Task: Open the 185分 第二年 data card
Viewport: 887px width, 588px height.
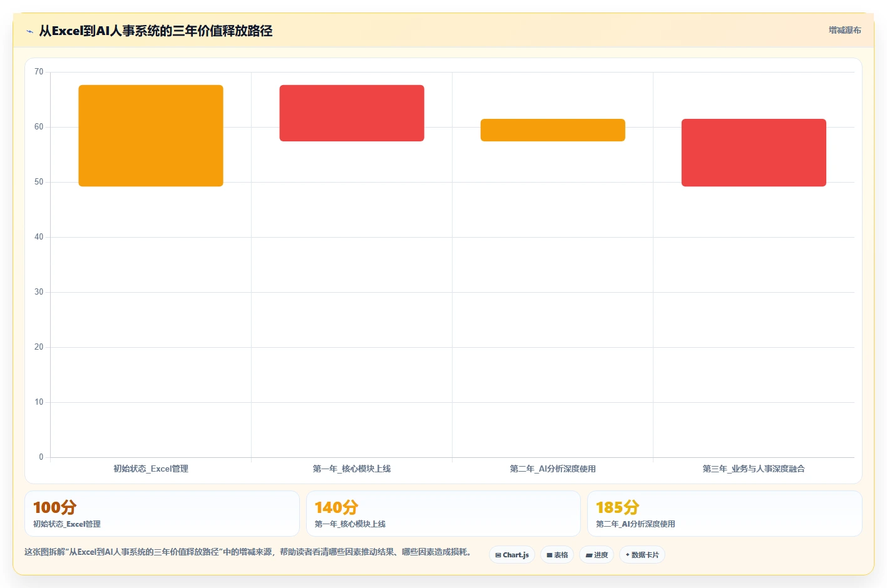Action: 725,514
